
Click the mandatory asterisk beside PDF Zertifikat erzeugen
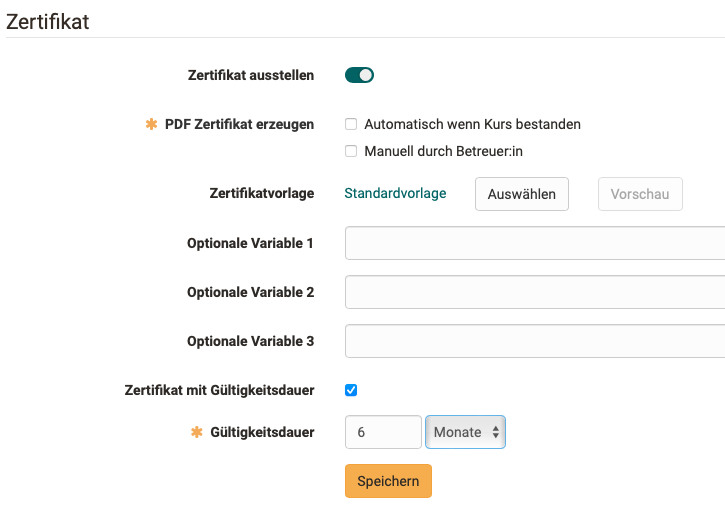click(x=151, y=124)
